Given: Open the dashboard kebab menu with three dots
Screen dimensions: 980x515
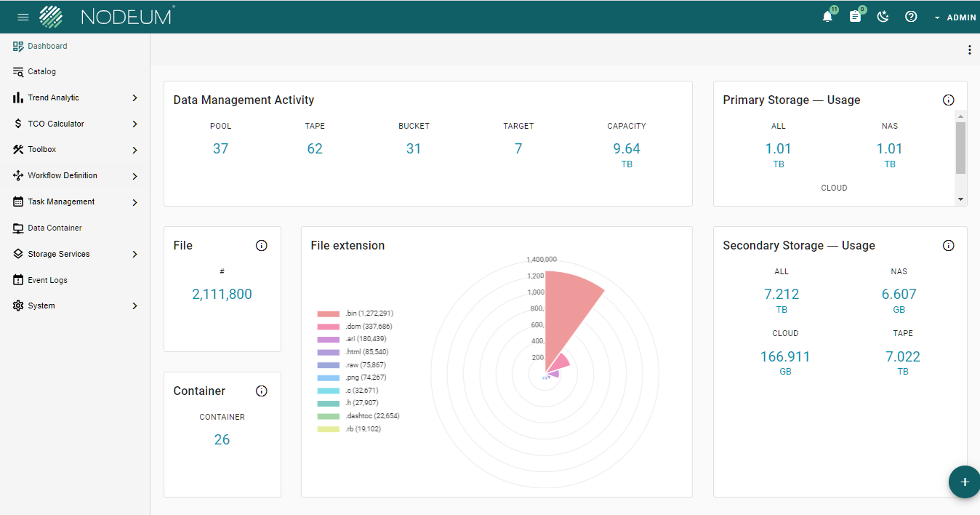Looking at the screenshot, I should (x=969, y=49).
